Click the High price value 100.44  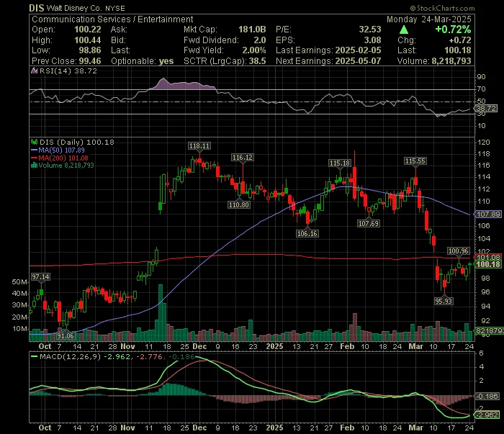point(88,40)
